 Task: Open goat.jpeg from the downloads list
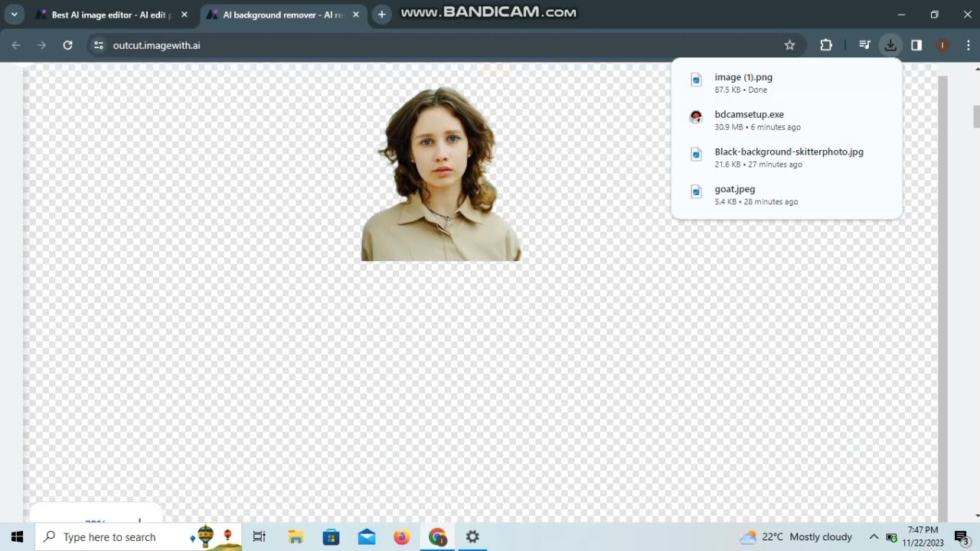pos(734,189)
